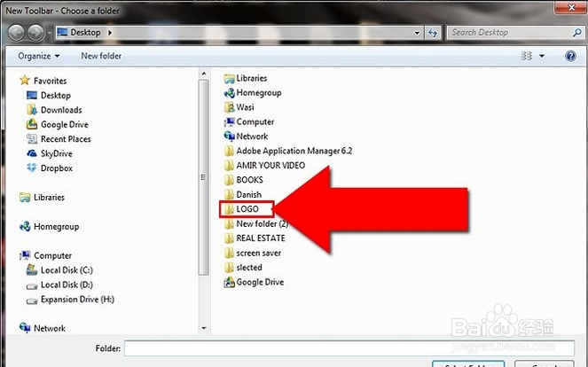Click the nav pane scrollbar down arrow
Image resolution: width=588 pixels, height=367 pixels.
(204, 328)
